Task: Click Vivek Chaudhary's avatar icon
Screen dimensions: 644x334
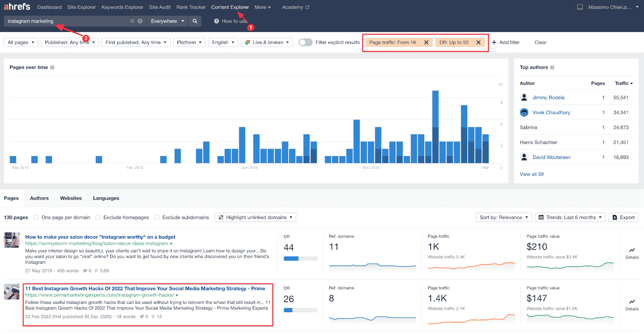Action: pyautogui.click(x=524, y=112)
